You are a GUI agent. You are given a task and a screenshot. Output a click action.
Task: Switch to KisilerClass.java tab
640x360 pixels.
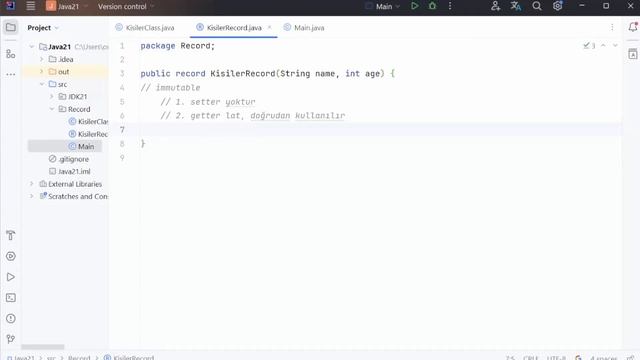point(145,28)
